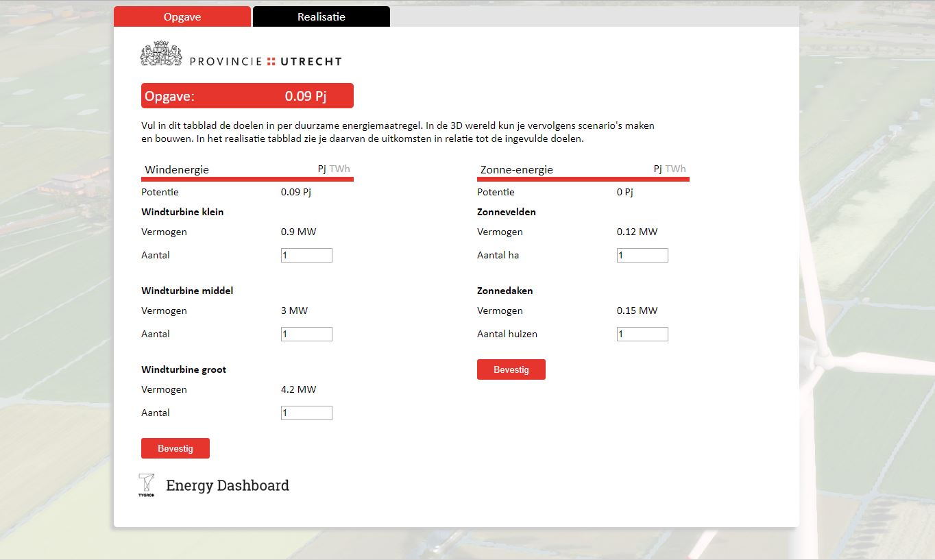The height and width of the screenshot is (560, 935).
Task: Click the Energy Dashboard title text
Action: coord(228,485)
